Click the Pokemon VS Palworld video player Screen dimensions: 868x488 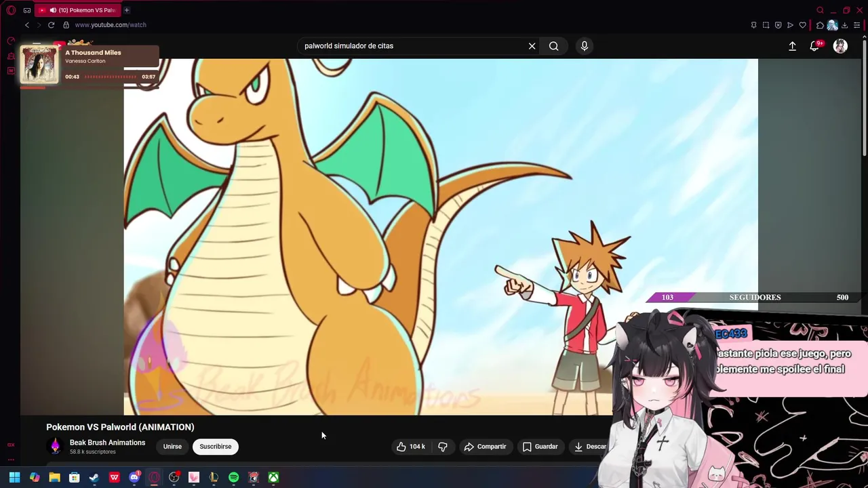tap(441, 237)
